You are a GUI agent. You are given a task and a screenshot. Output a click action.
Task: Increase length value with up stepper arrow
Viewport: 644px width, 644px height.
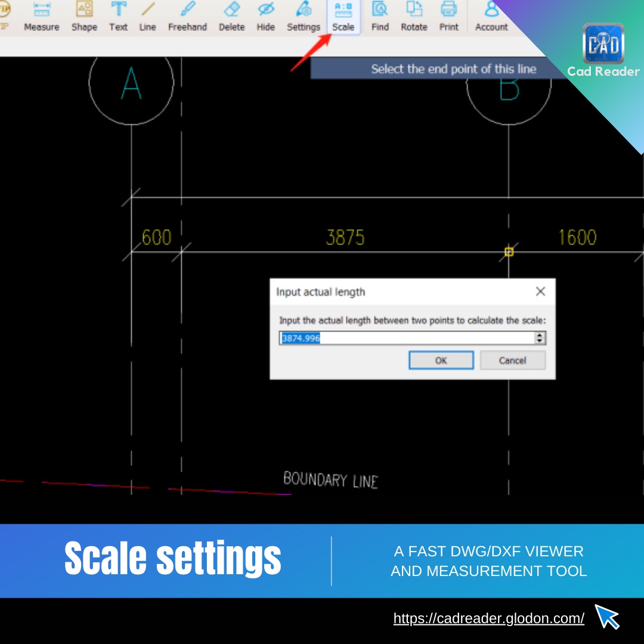[x=540, y=335]
